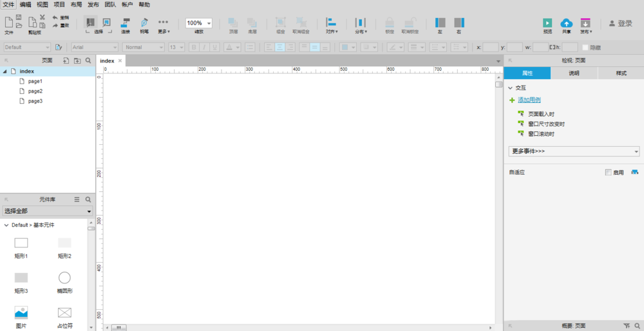Toggle italic formatting

pyautogui.click(x=204, y=47)
